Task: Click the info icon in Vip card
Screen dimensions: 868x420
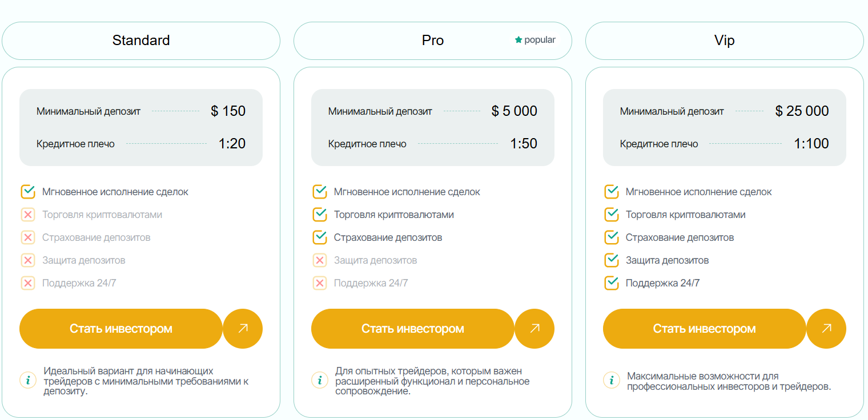Action: click(x=612, y=380)
